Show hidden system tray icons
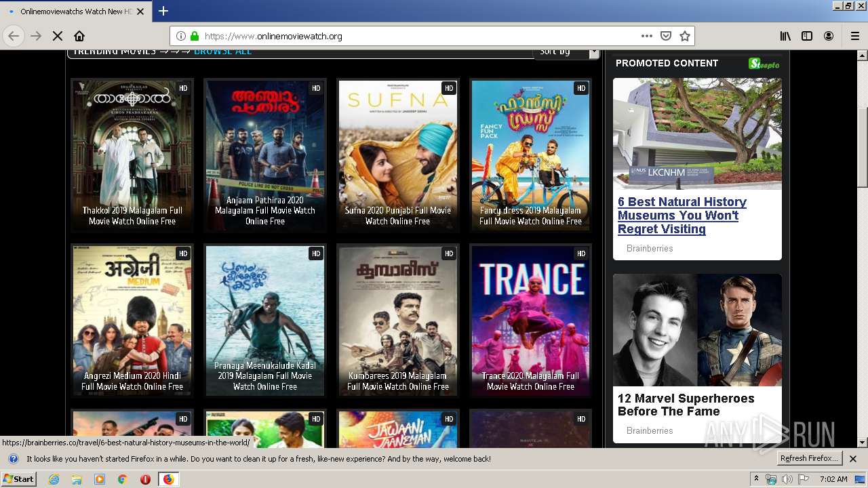Image resolution: width=868 pixels, height=488 pixels. tap(757, 479)
